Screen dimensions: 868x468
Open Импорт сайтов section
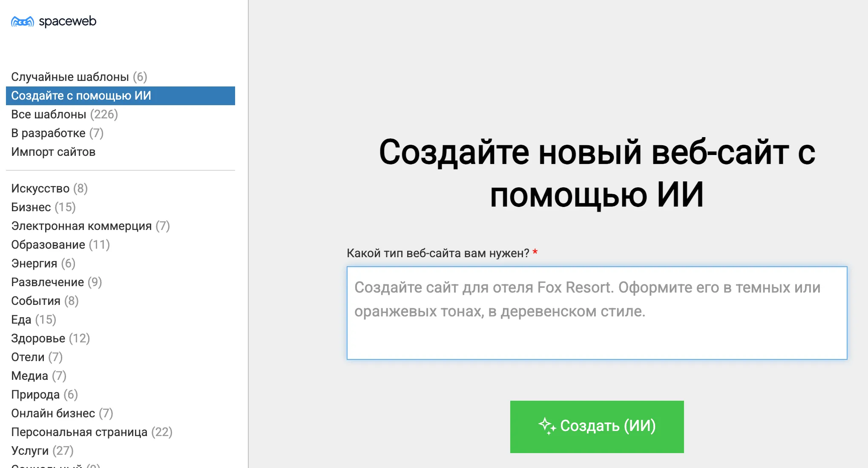(53, 152)
